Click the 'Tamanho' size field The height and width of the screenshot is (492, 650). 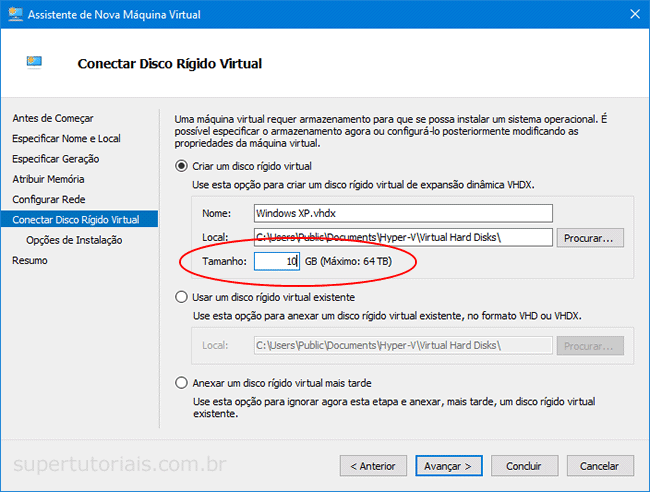pyautogui.click(x=276, y=261)
